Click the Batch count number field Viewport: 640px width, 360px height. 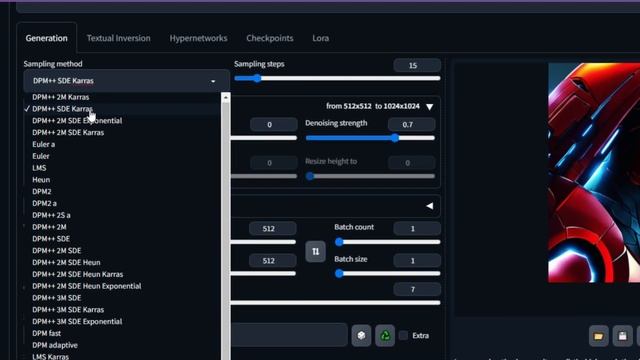pos(417,229)
